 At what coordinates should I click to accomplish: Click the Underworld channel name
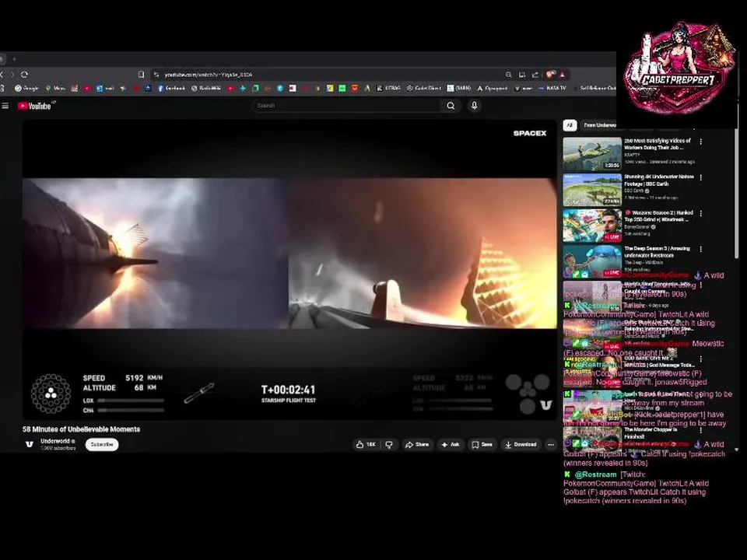55,442
